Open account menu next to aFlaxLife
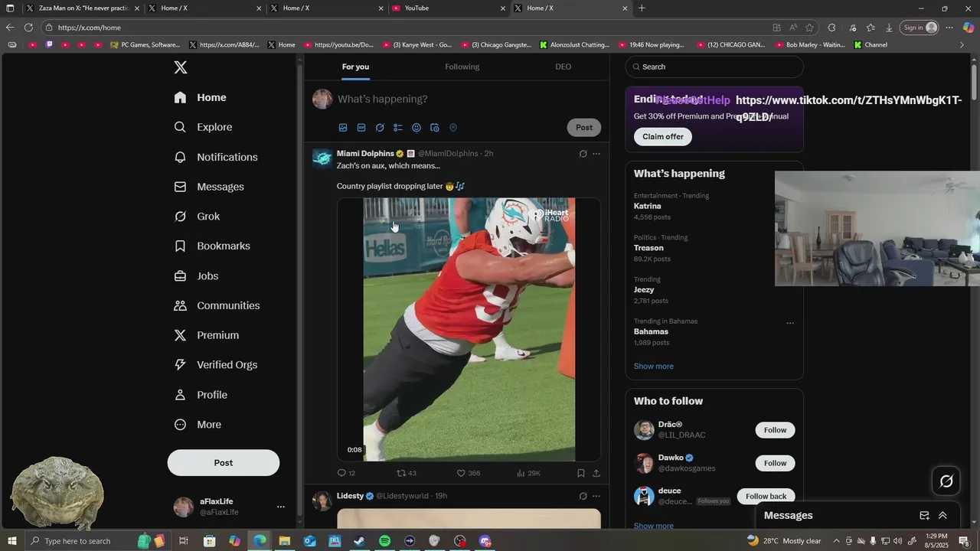 pyautogui.click(x=280, y=507)
